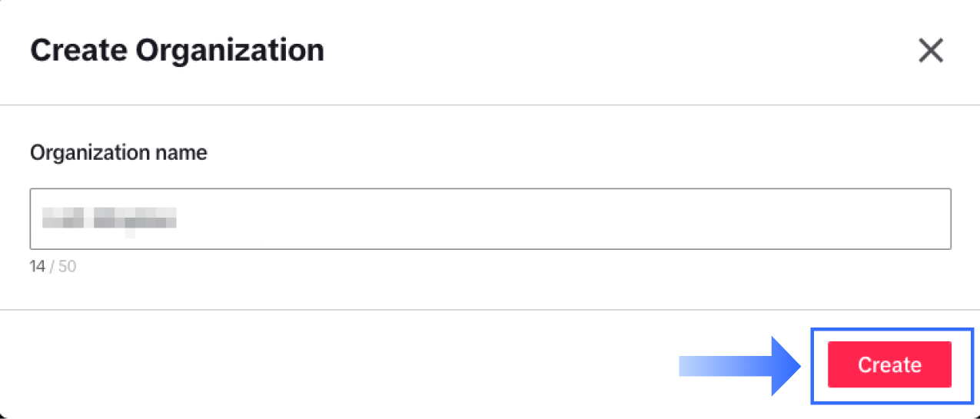Image resolution: width=980 pixels, height=419 pixels.
Task: Click the "Create Organization" dialog title
Action: point(177,51)
